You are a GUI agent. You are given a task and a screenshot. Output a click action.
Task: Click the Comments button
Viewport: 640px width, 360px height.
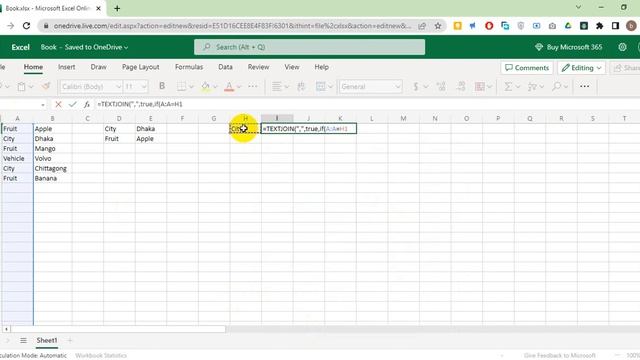tap(527, 68)
